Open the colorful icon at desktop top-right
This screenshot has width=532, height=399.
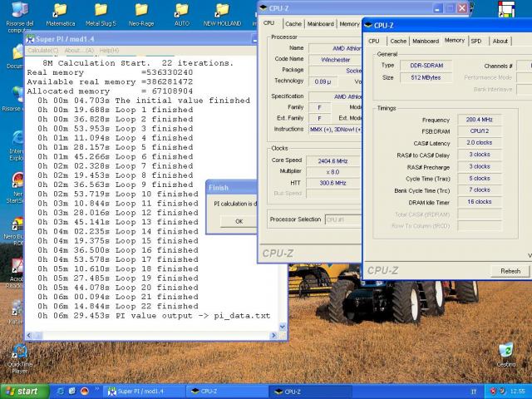(x=506, y=9)
